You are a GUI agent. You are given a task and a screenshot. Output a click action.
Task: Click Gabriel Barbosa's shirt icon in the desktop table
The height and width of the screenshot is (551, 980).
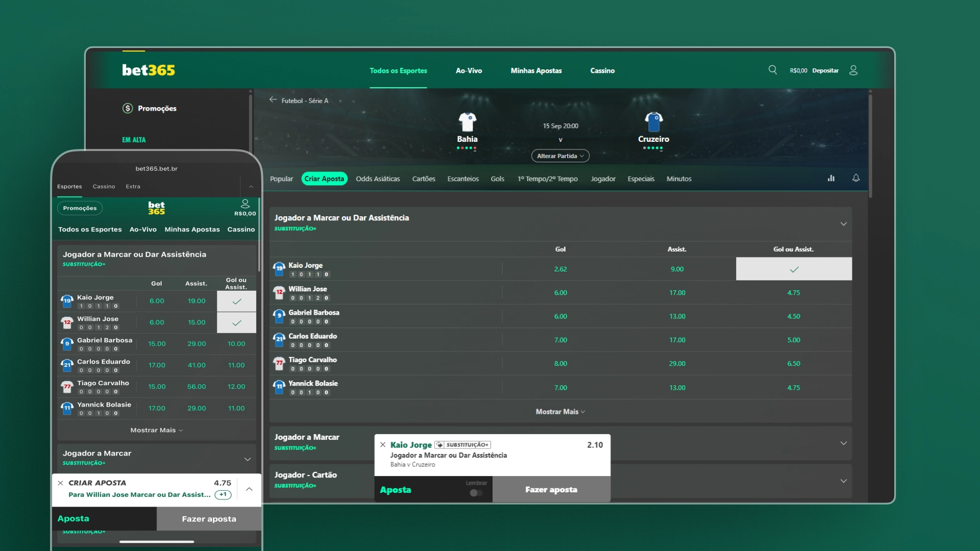coord(279,316)
